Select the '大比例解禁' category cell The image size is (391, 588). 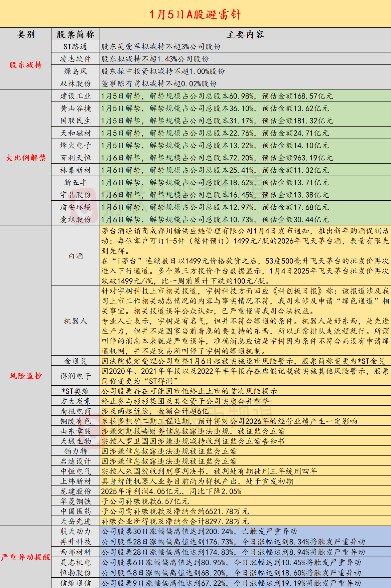[26, 158]
